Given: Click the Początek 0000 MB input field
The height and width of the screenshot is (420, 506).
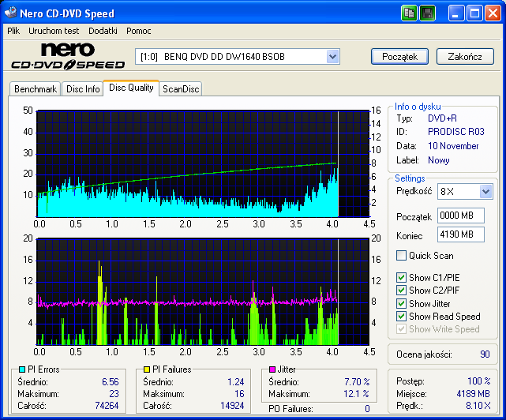Looking at the screenshot, I should pyautogui.click(x=461, y=216).
